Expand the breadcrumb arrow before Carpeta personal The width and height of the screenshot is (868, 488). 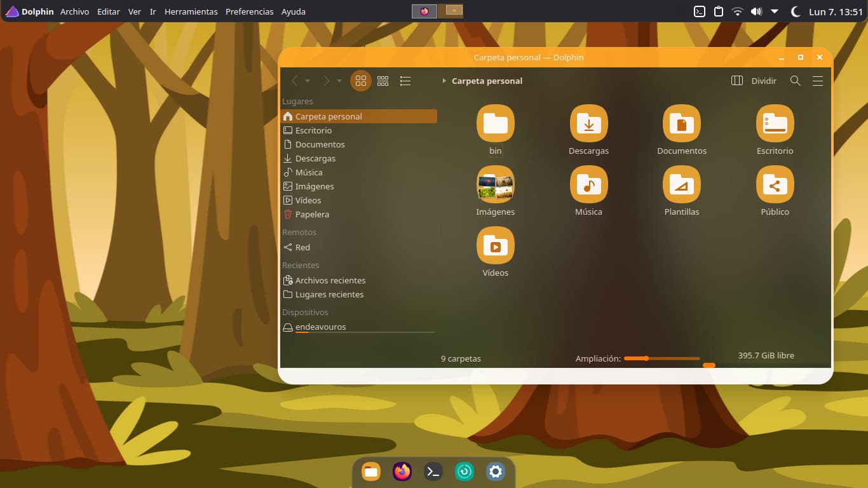pos(444,81)
